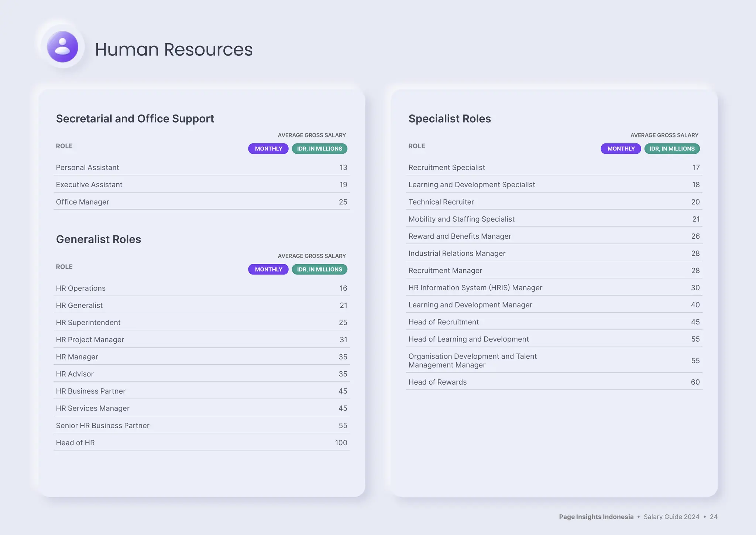The image size is (756, 535).
Task: Click the Specialist Roles heading
Action: [x=450, y=119]
